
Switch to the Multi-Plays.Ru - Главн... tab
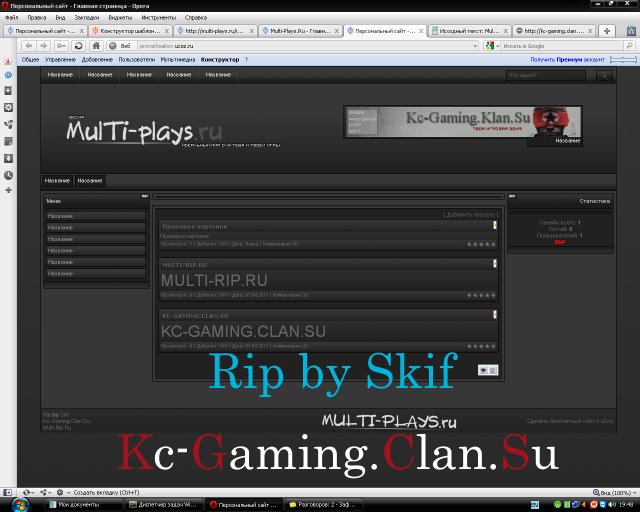pyautogui.click(x=300, y=31)
